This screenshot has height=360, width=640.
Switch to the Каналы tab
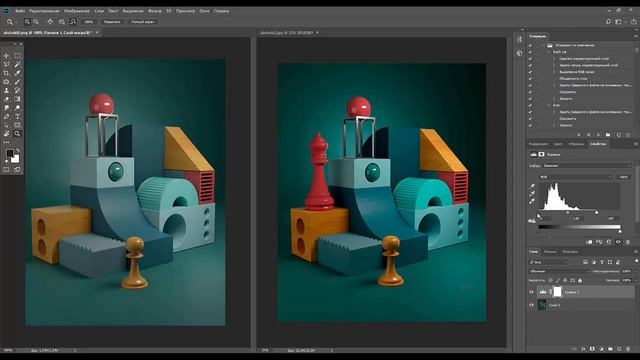coord(550,251)
